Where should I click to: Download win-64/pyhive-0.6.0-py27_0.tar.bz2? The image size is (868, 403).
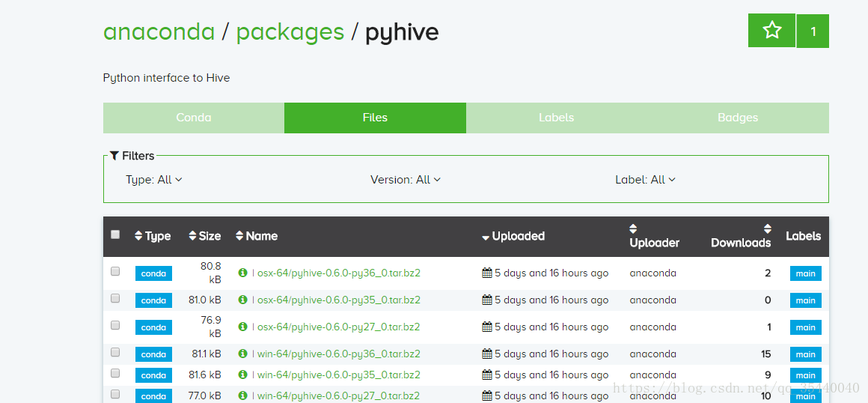pyautogui.click(x=339, y=396)
